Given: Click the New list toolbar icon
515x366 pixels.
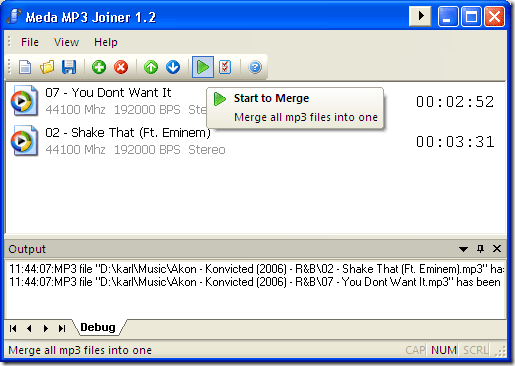Looking at the screenshot, I should point(25,67).
